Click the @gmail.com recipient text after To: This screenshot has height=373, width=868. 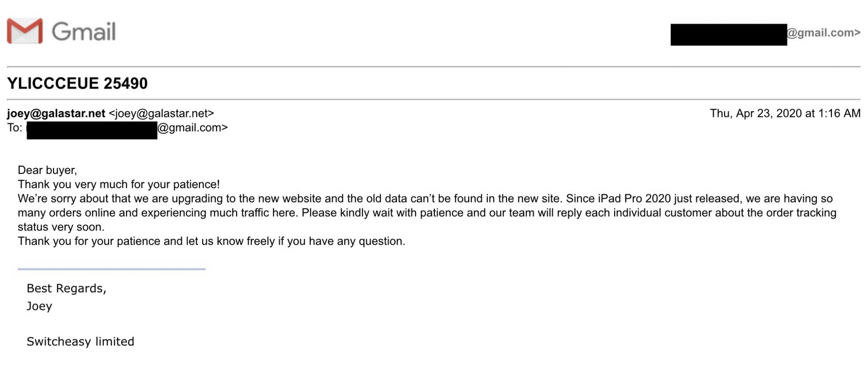pos(193,128)
